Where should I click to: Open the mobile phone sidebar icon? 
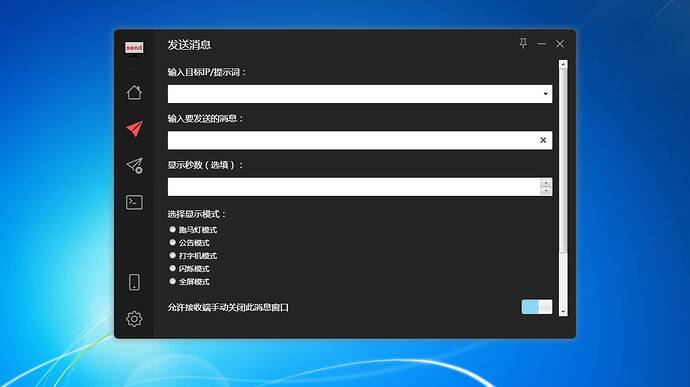point(134,282)
